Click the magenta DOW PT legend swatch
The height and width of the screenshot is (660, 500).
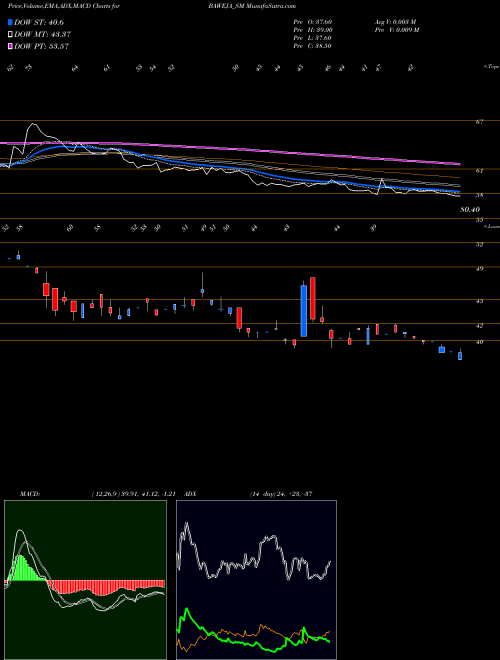tap(10, 46)
